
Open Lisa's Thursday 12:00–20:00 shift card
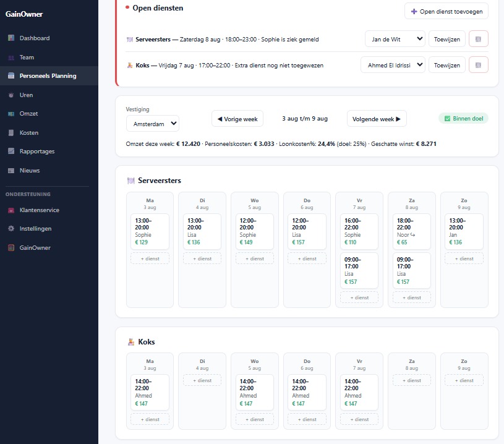tap(307, 231)
